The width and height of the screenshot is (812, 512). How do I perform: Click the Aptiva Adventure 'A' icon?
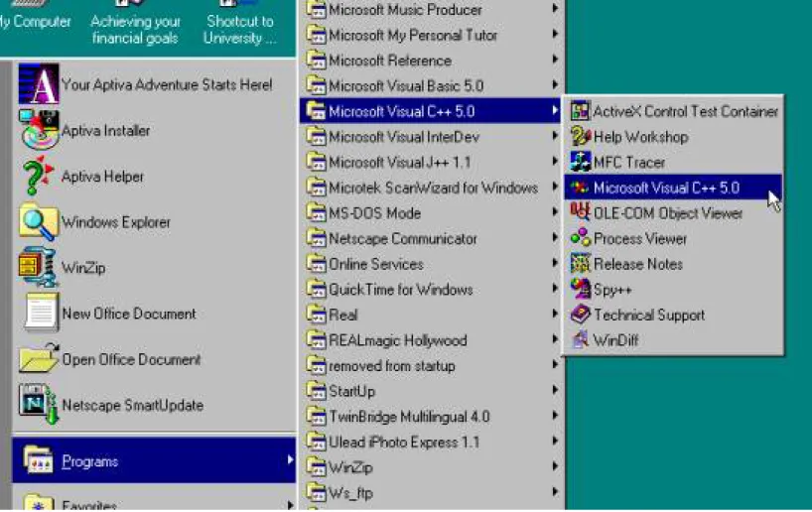(x=39, y=84)
